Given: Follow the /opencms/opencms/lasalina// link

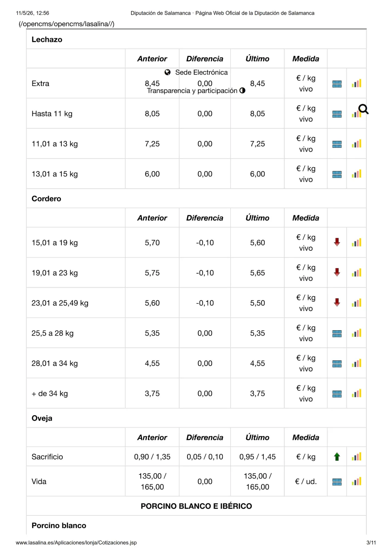Looking at the screenshot, I should [67, 24].
